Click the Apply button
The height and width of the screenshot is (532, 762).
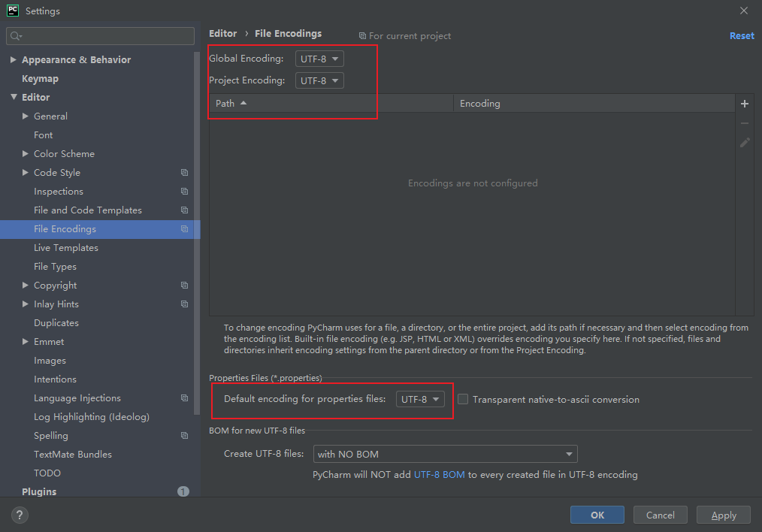click(x=724, y=515)
